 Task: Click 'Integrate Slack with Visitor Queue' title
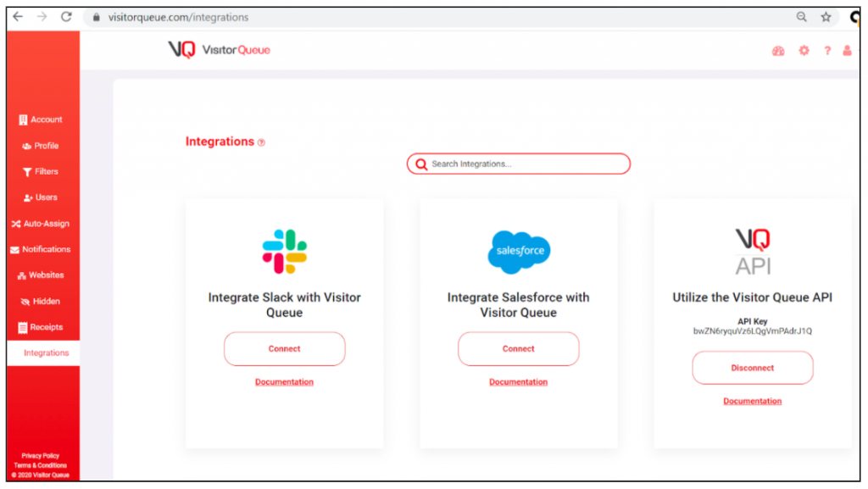tap(285, 305)
